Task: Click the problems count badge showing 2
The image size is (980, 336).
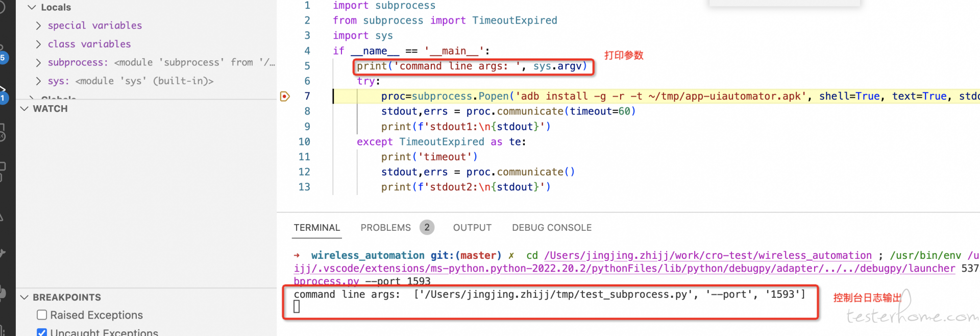Action: (427, 227)
